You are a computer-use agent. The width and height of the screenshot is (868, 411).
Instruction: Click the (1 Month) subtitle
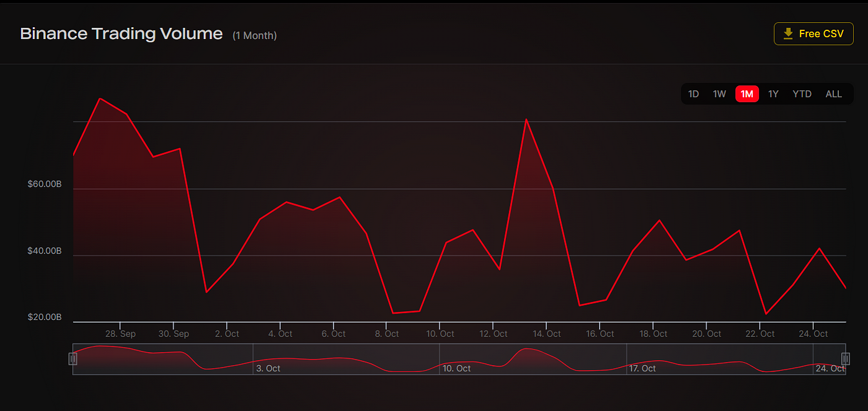255,36
